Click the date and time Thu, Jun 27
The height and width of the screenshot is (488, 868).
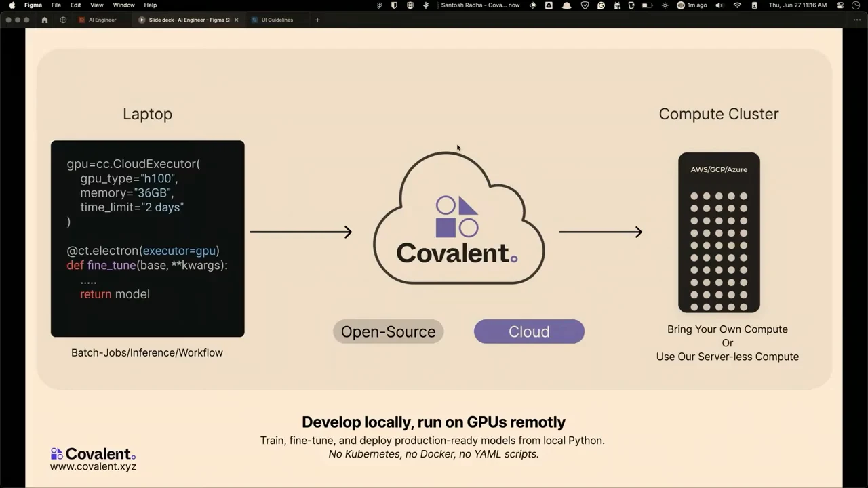(797, 5)
